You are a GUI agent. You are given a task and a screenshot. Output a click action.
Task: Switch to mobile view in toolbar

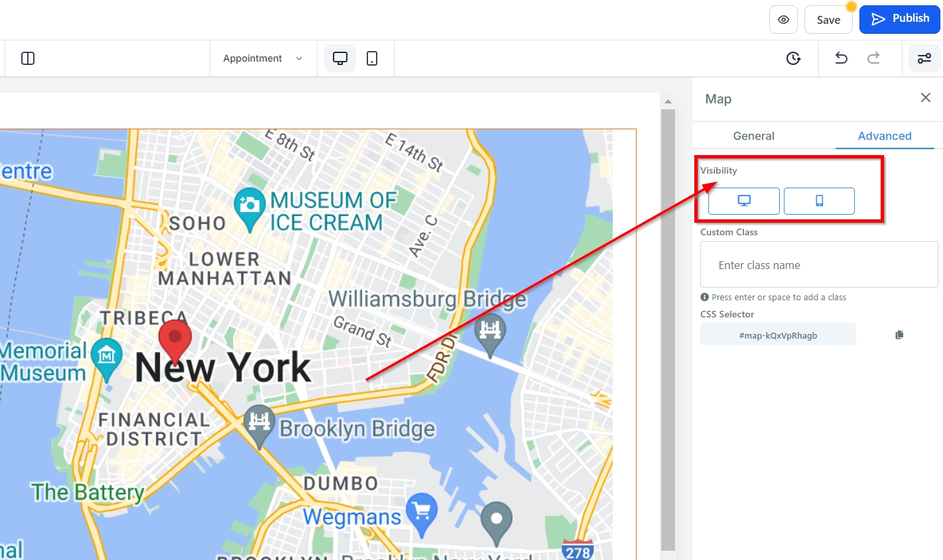click(372, 58)
